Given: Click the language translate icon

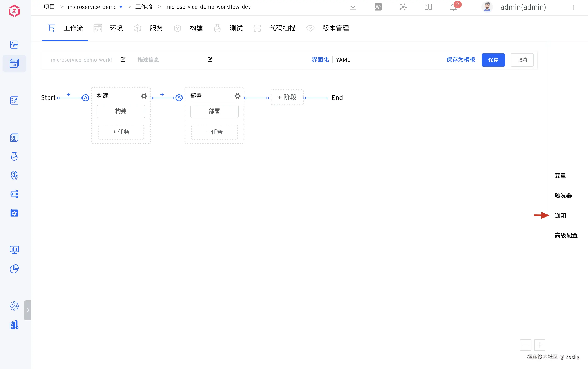Looking at the screenshot, I should (378, 7).
